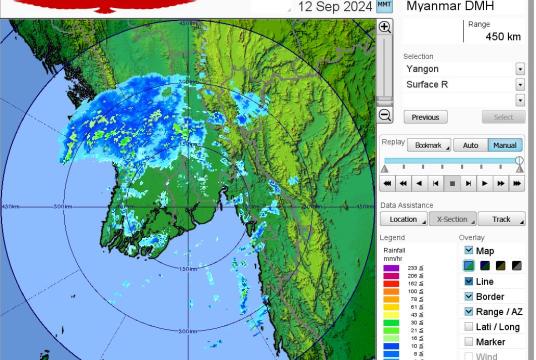Fast forward the radar replay
The image size is (536, 360).
[501, 184]
